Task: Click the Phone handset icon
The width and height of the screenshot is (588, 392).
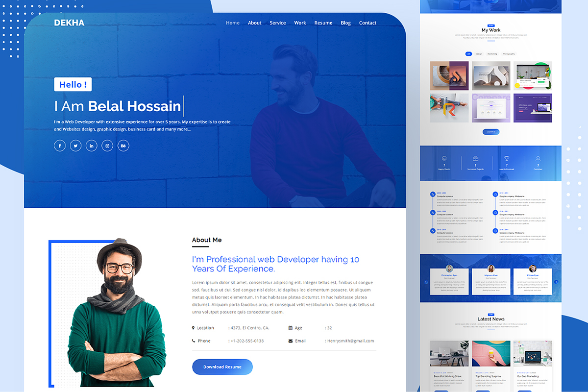Action: click(194, 341)
